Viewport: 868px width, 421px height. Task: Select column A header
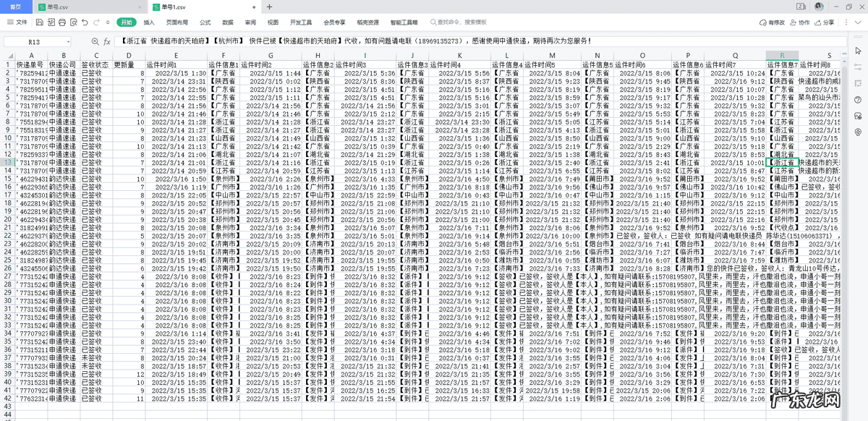tap(32, 56)
